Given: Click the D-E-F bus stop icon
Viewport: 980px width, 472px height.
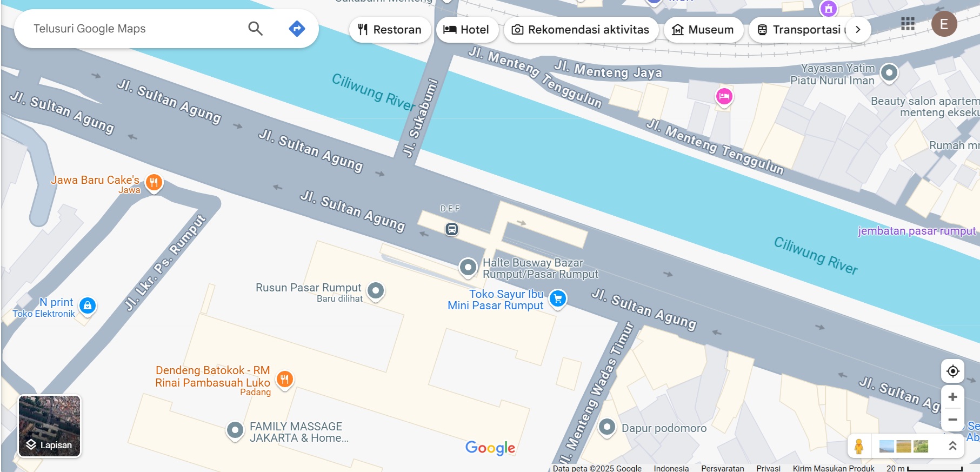Looking at the screenshot, I should (x=452, y=229).
